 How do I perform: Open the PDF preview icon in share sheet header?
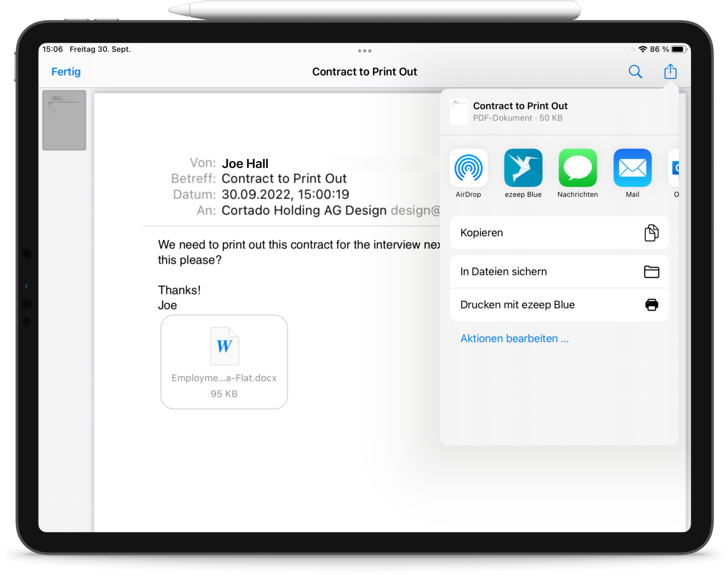pyautogui.click(x=459, y=111)
